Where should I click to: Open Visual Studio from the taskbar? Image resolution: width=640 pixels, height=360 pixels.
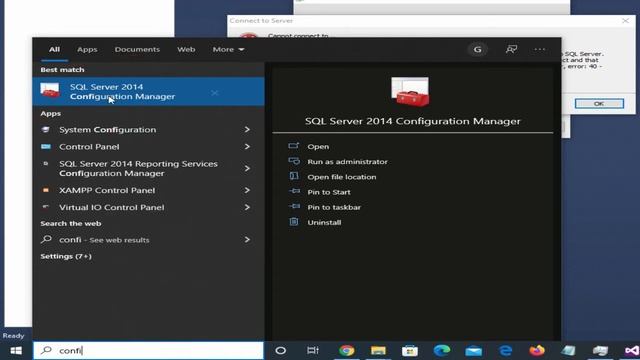tap(632, 351)
